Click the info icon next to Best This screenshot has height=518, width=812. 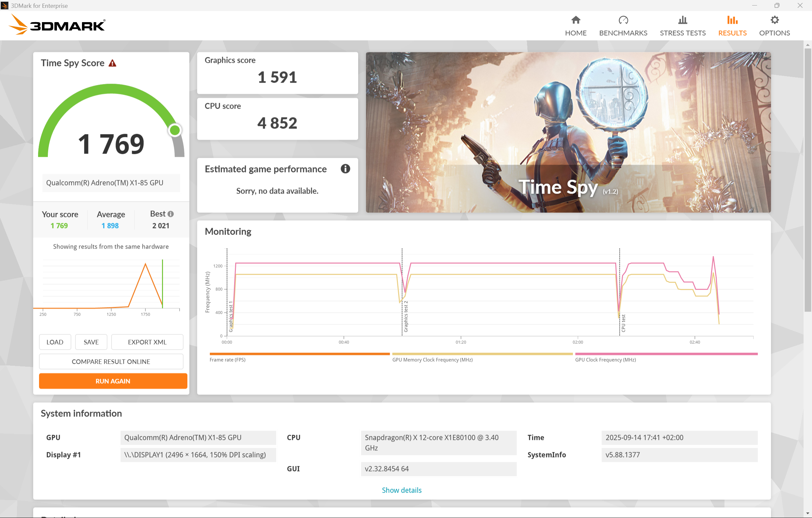[x=170, y=214]
